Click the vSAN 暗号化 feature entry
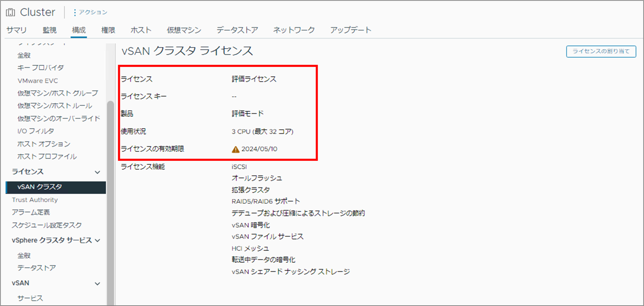The image size is (644, 306). 251,225
